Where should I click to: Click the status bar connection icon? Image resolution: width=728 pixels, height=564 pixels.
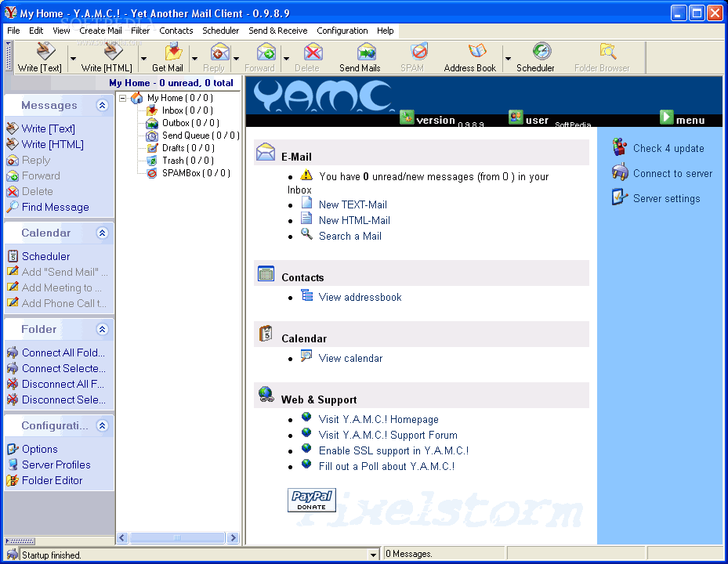[x=13, y=555]
